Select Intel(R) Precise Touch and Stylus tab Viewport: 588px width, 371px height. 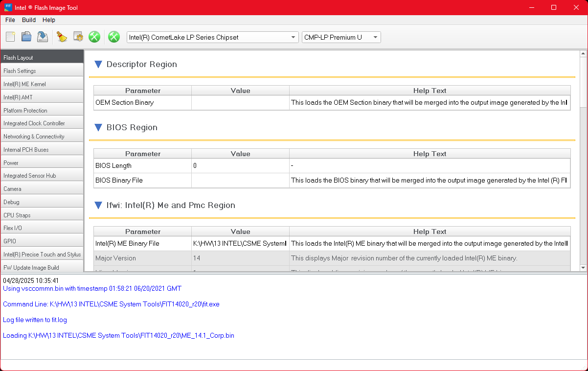coord(42,254)
